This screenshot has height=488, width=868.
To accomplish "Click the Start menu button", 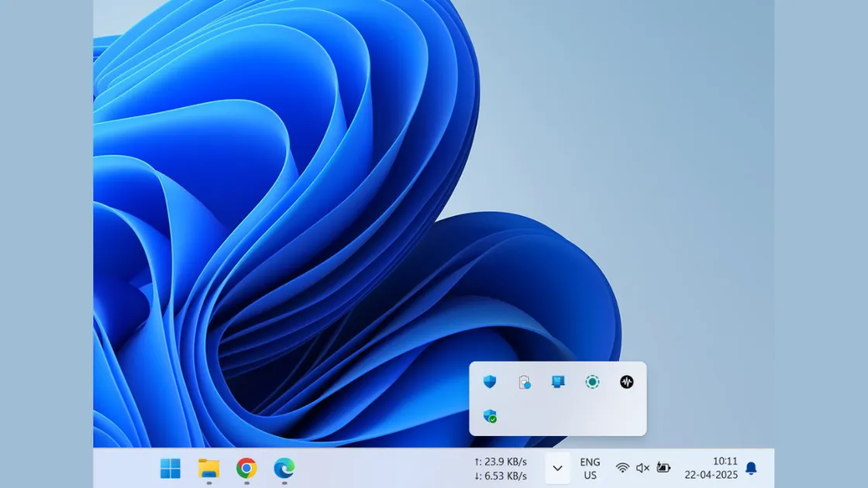I will 170,468.
